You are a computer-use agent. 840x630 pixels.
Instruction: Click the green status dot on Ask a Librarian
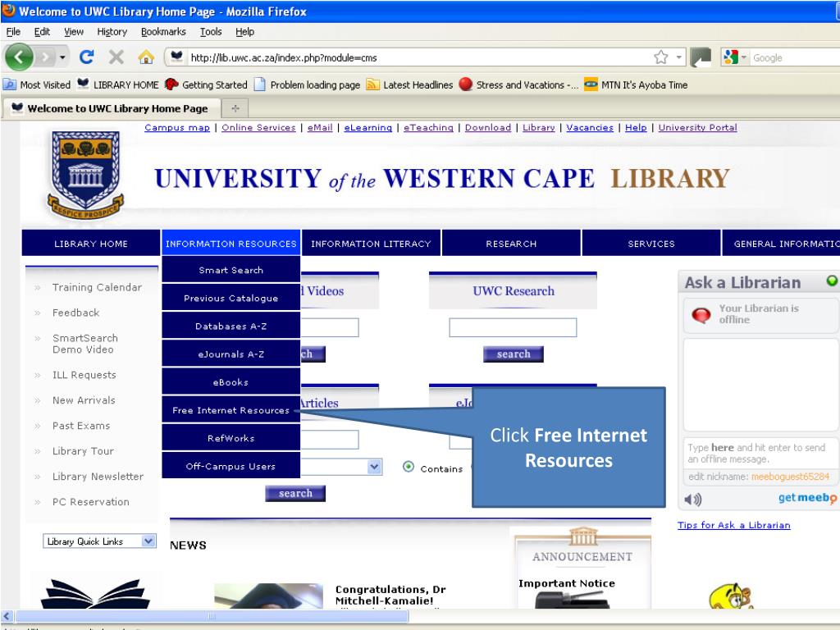(832, 281)
